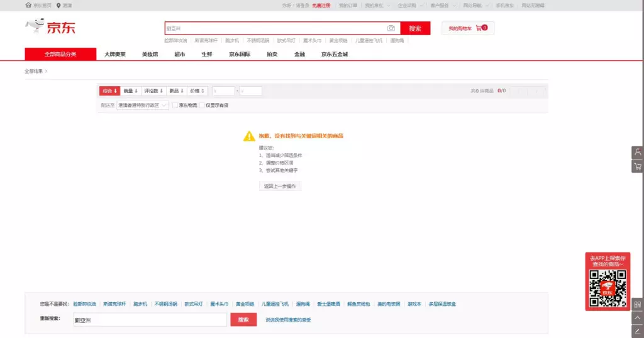Screen dimensions: 644x338
Task: Sort results by 价格
Action: tap(198, 90)
